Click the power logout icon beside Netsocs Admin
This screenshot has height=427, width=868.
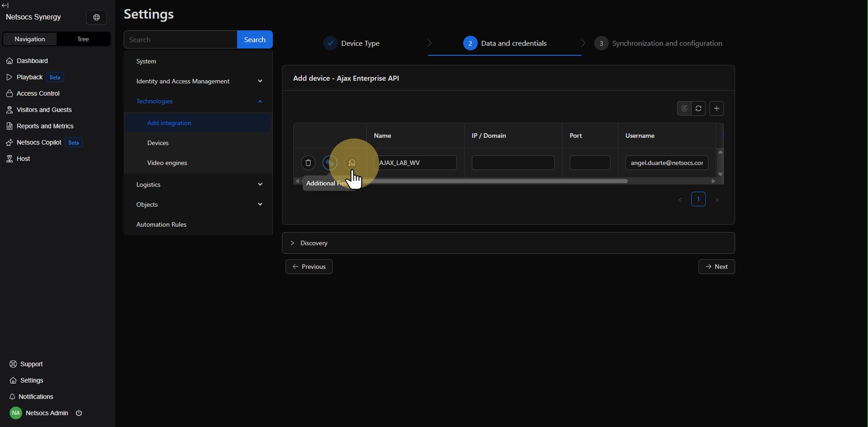tap(79, 413)
